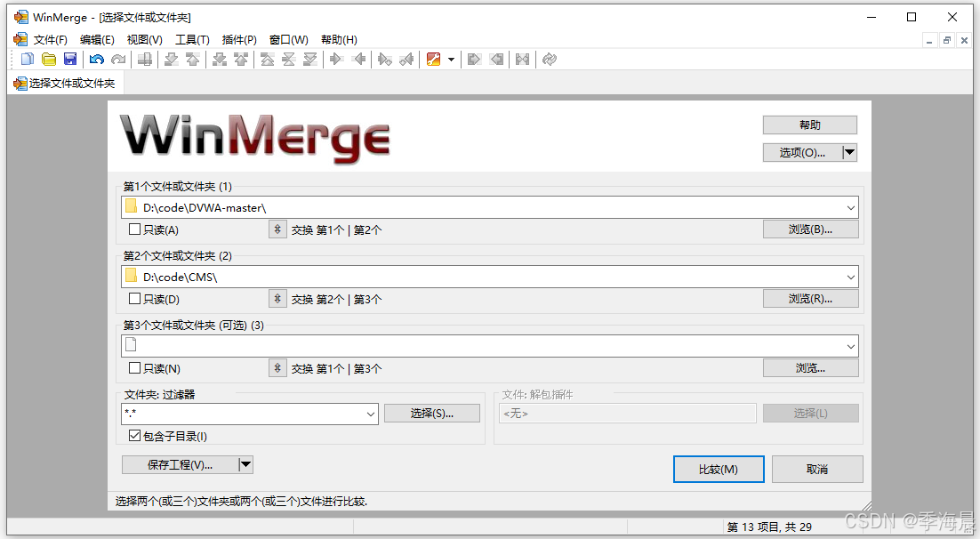Click the Current Difference toolbar icon
980x539 pixels.
pos(289,60)
